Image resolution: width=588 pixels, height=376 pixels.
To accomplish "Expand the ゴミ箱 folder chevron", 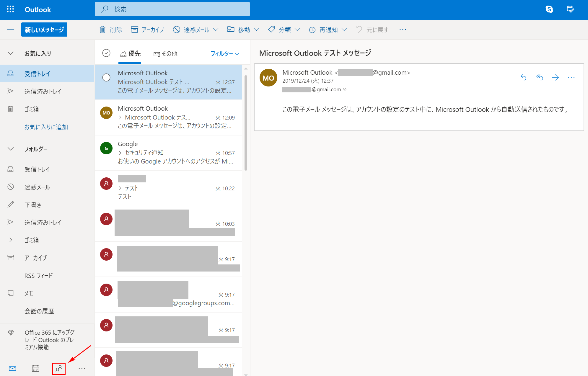I will point(11,240).
